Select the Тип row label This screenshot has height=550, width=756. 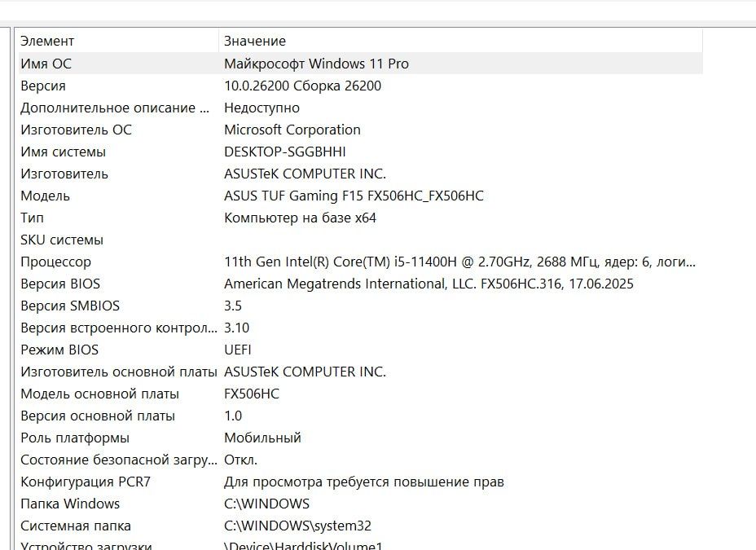(32, 218)
